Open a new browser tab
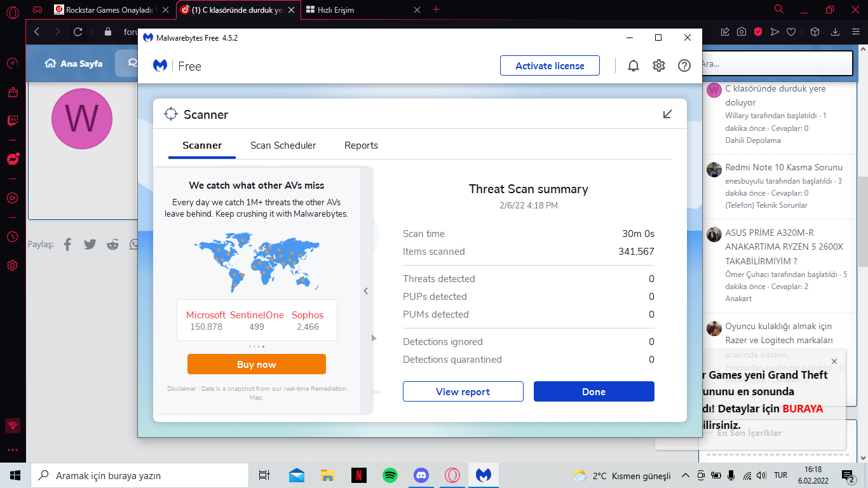This screenshot has height=488, width=868. (x=436, y=10)
